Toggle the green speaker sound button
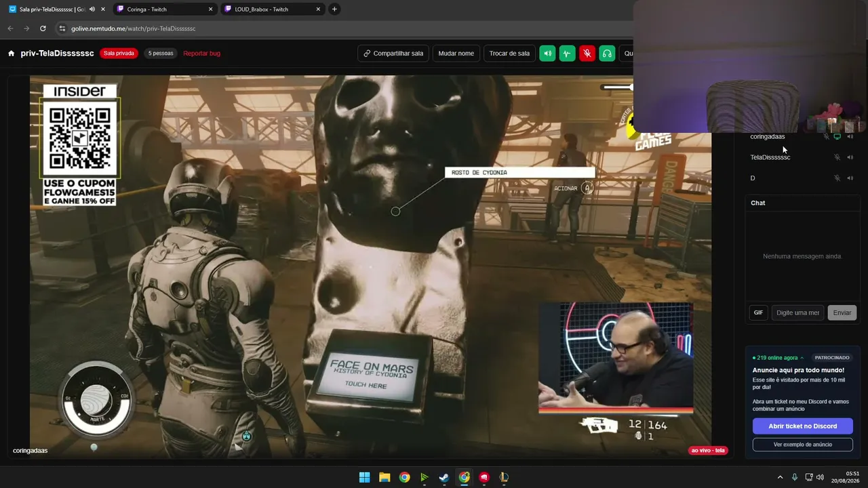Image resolution: width=868 pixels, height=488 pixels. point(547,54)
